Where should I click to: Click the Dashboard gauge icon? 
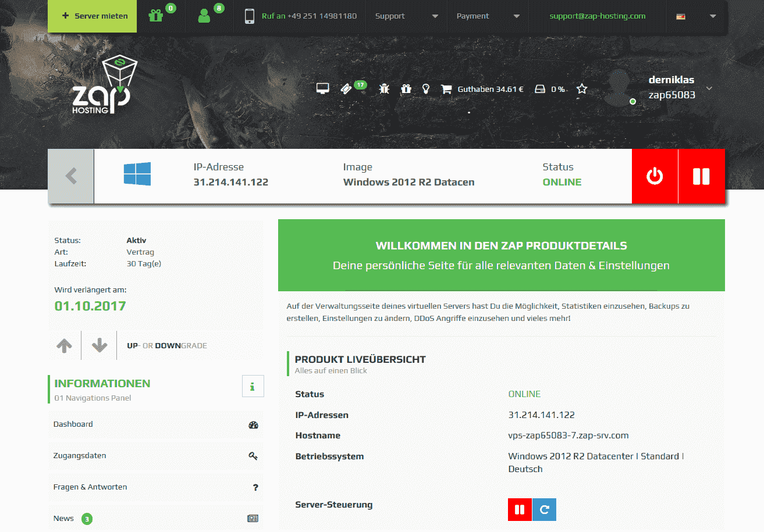click(253, 425)
